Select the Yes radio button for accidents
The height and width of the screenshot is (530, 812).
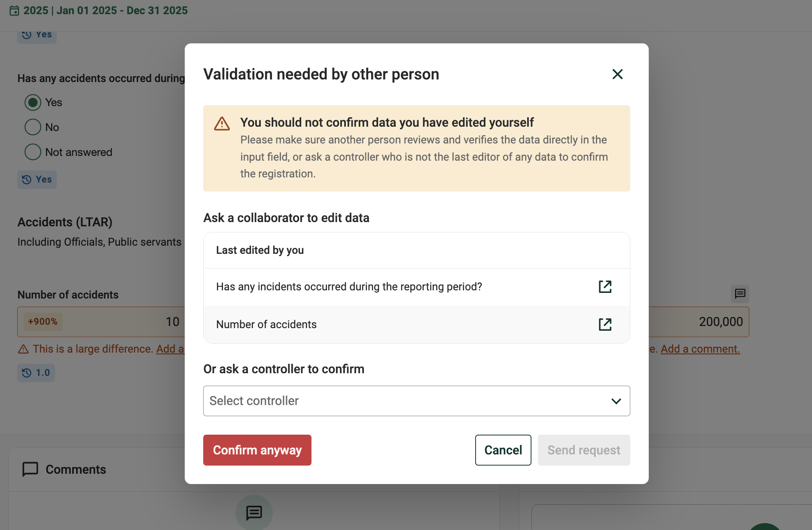point(33,102)
